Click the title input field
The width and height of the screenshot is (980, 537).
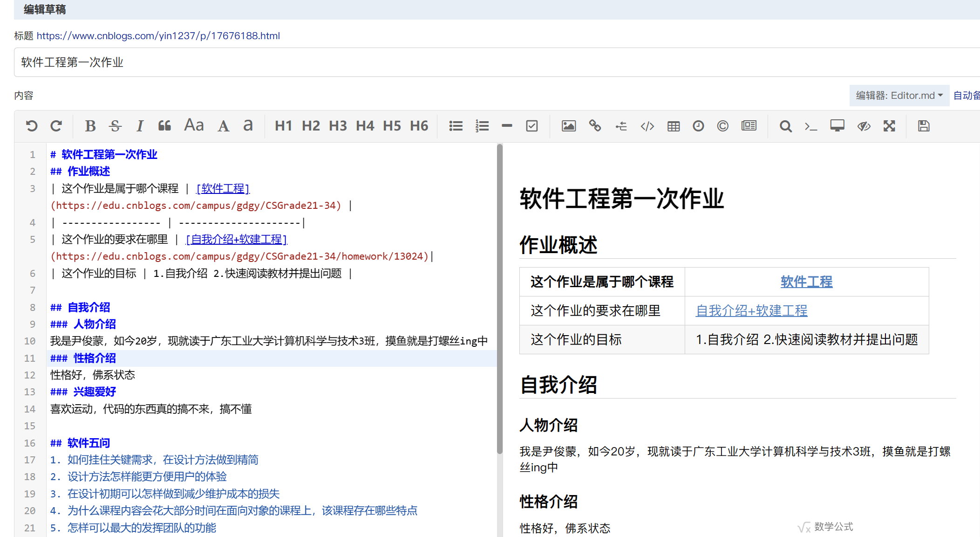[x=466, y=62]
